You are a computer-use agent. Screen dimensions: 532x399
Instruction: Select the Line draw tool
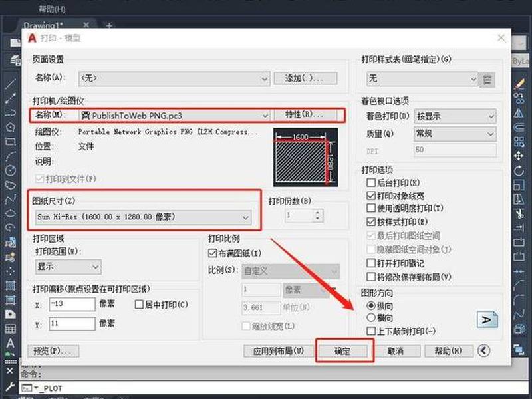click(11, 83)
